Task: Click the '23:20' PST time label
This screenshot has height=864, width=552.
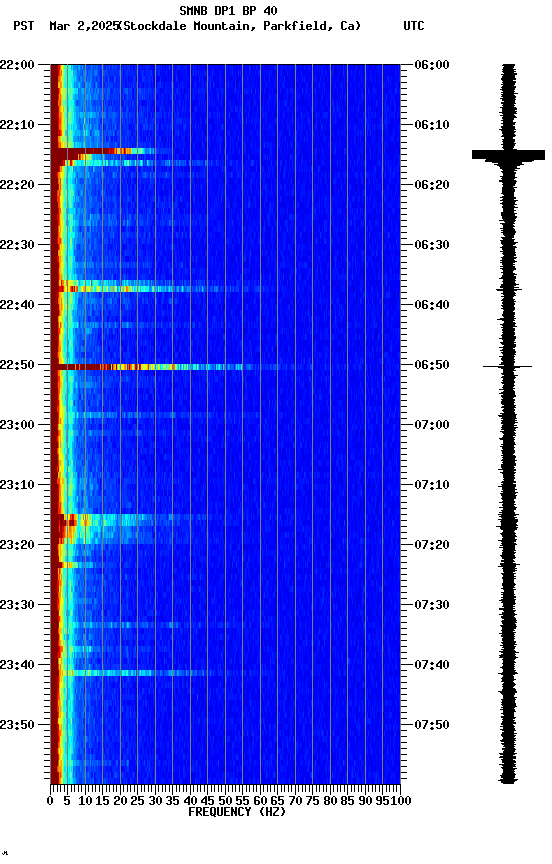Action: coord(17,546)
